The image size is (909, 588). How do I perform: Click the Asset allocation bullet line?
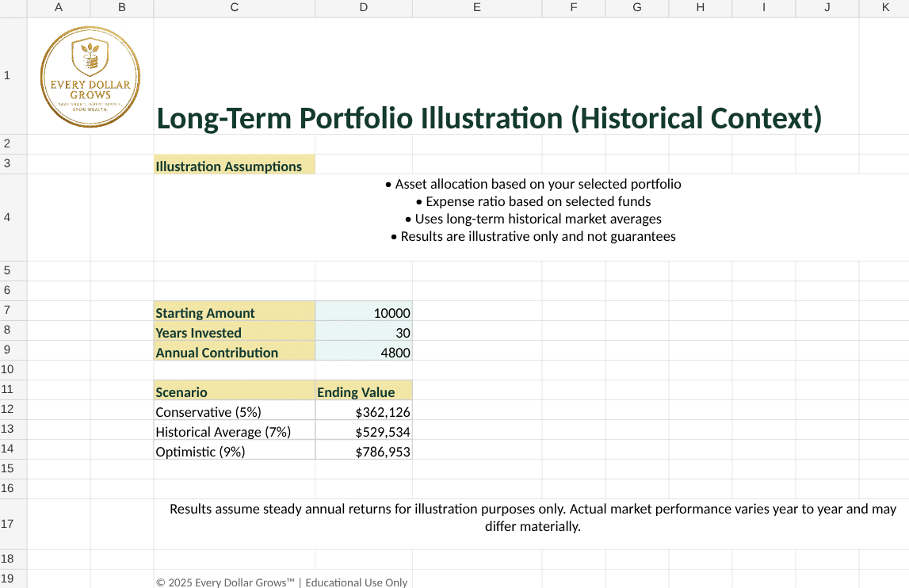click(533, 185)
